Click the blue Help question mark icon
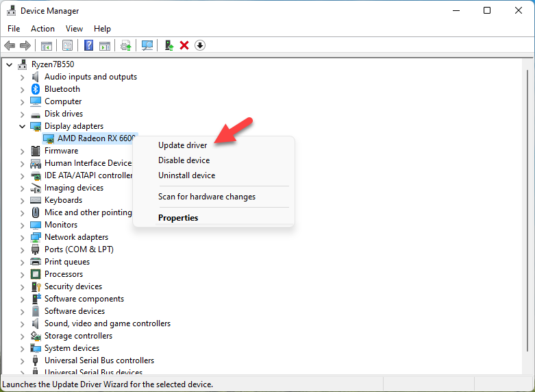The image size is (535, 392). click(x=89, y=45)
